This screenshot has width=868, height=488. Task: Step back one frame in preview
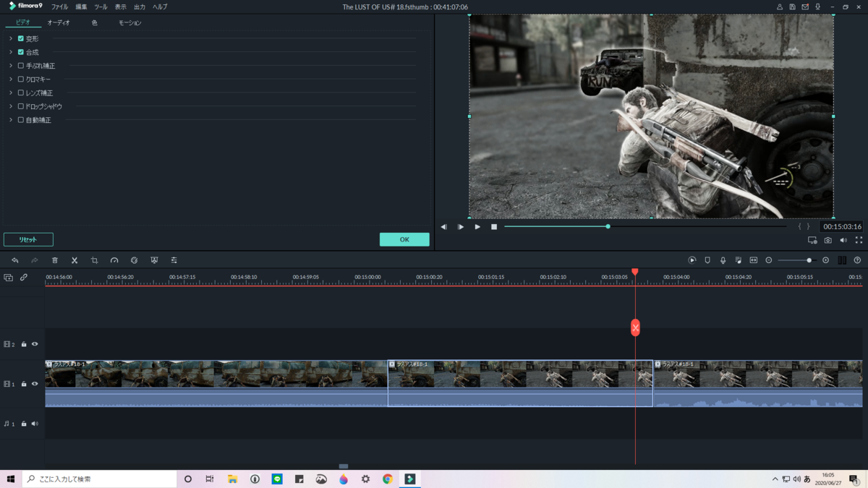pos(443,227)
